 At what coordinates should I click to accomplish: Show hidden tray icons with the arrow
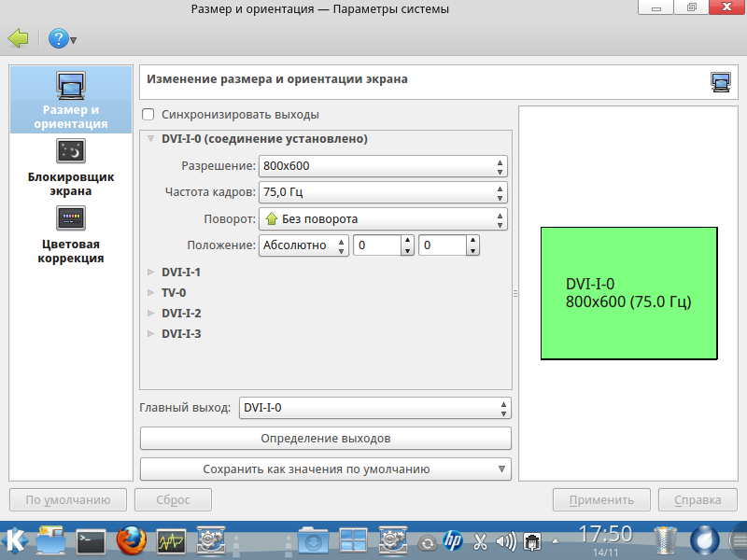click(x=556, y=541)
